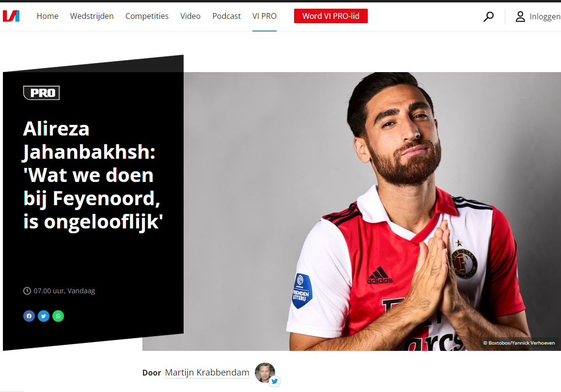Click the Alireza Jahanbakhsh article headline

[93, 175]
